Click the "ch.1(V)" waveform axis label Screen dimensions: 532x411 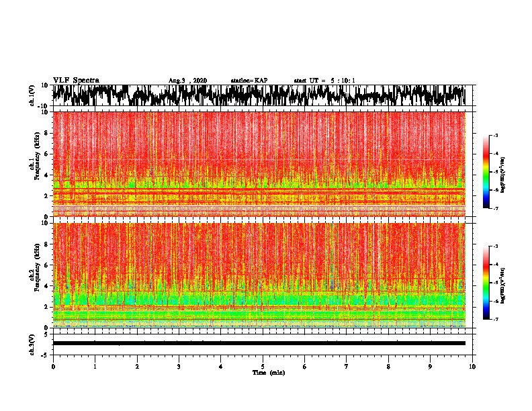point(32,95)
